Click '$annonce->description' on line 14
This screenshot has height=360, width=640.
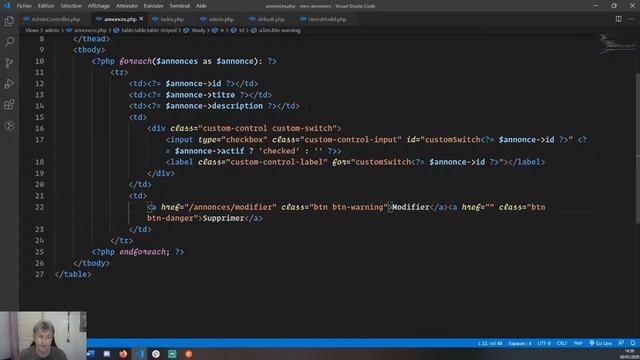click(x=214, y=106)
